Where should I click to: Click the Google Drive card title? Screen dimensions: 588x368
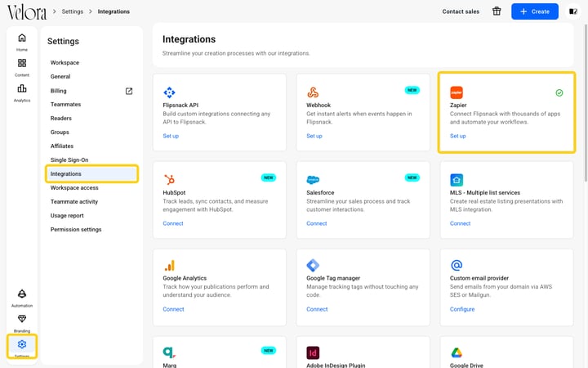[466, 365]
